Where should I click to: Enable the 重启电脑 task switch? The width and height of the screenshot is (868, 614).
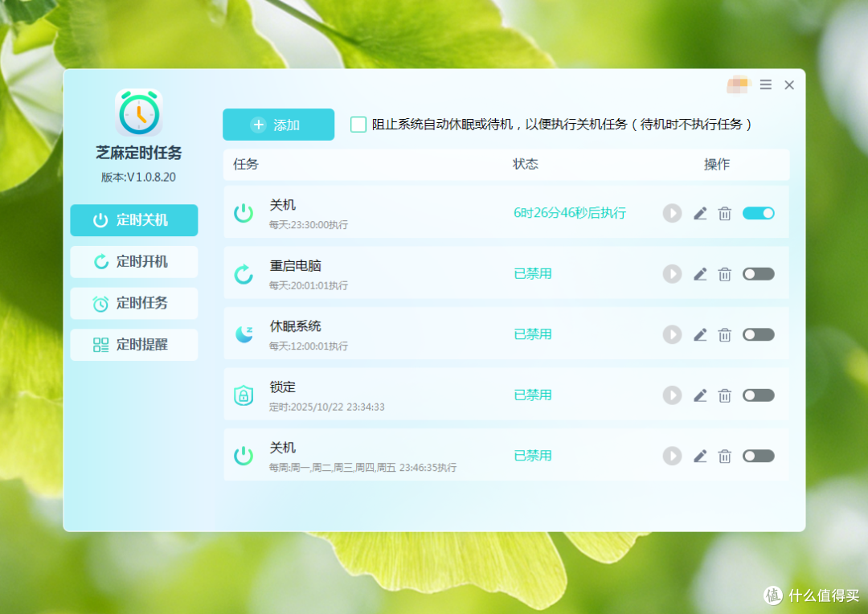[759, 274]
